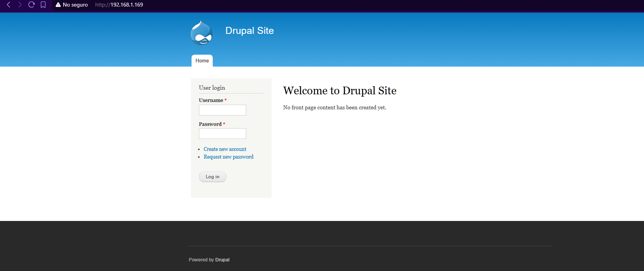The image size is (644, 271).
Task: Select the address bar URL 192.168.1.169
Action: [119, 5]
